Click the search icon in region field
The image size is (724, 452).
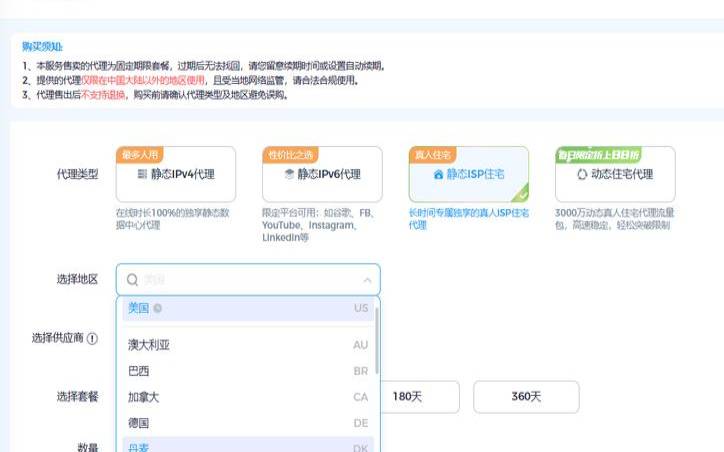(133, 279)
